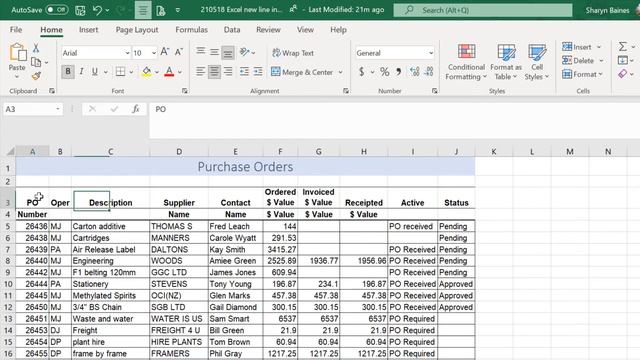Click Increase Font Size icon
Viewport: 640px width, 360px height.
pyautogui.click(x=165, y=52)
